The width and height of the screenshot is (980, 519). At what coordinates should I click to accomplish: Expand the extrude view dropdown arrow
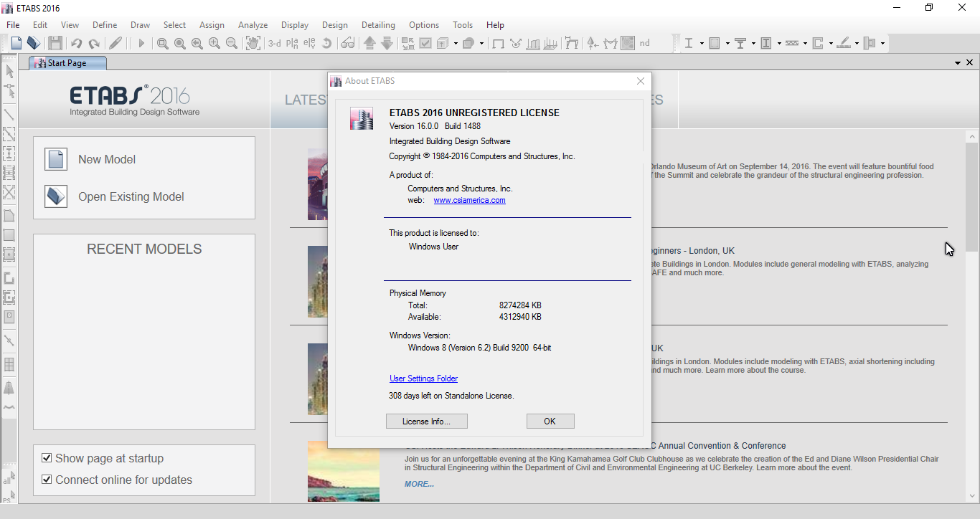tap(456, 44)
